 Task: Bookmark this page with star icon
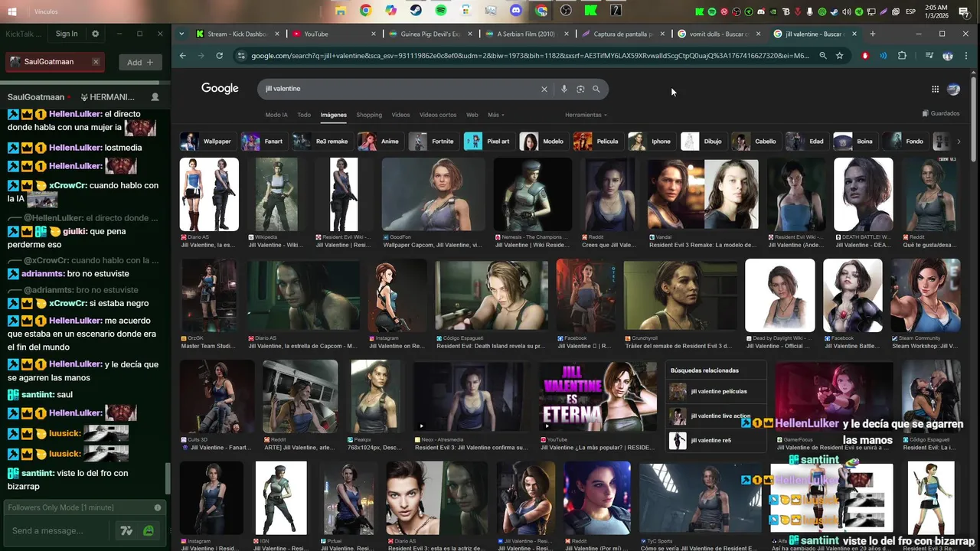pyautogui.click(x=840, y=56)
